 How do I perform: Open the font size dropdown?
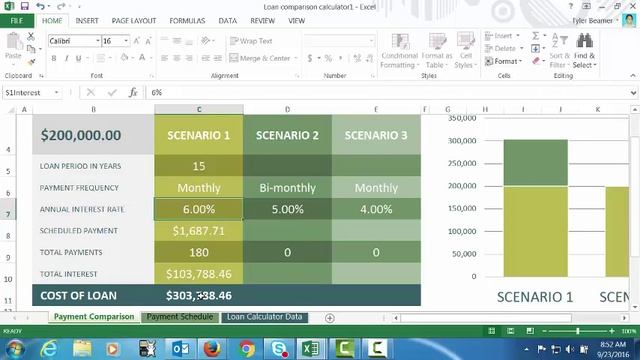(126, 41)
